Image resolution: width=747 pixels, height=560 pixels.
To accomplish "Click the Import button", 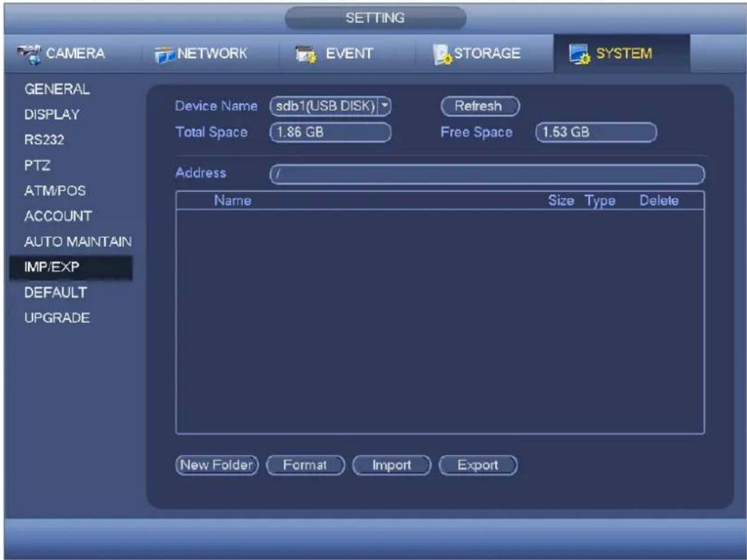I will click(x=391, y=465).
